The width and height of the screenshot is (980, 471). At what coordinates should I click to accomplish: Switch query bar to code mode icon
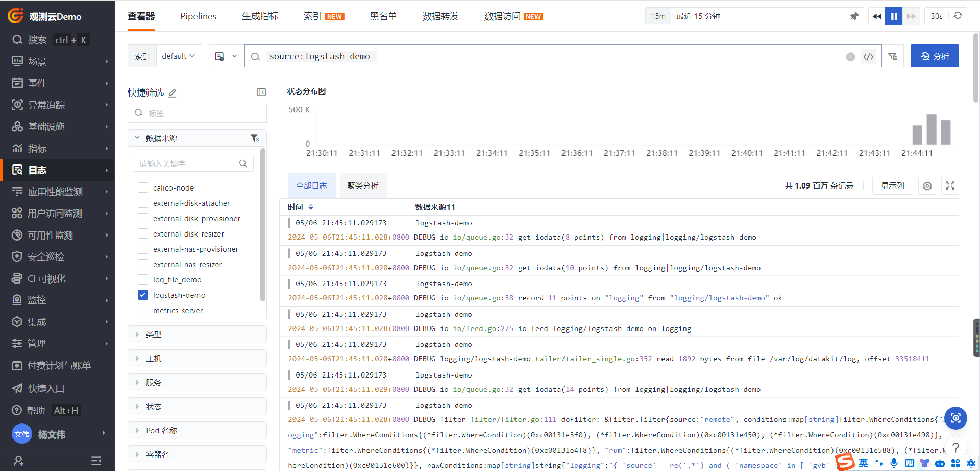tap(868, 57)
